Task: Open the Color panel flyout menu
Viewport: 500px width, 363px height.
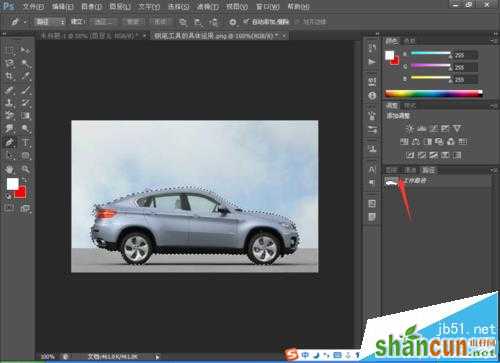Action: coord(493,40)
